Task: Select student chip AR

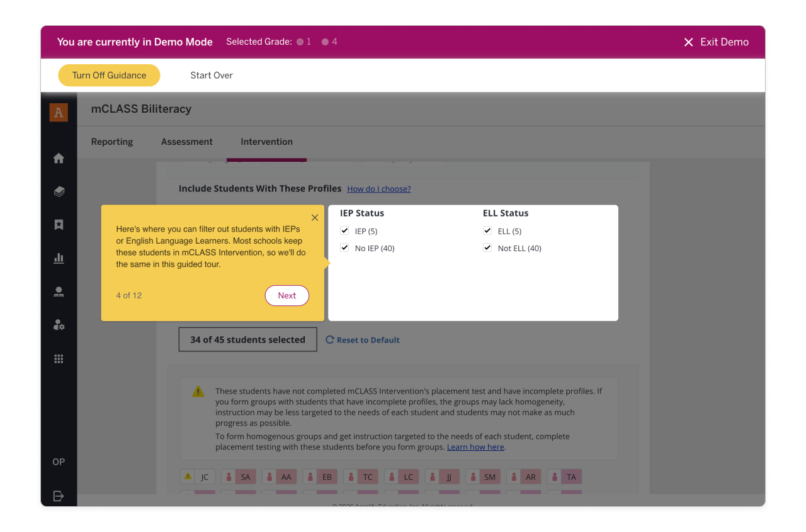Action: [x=524, y=477]
